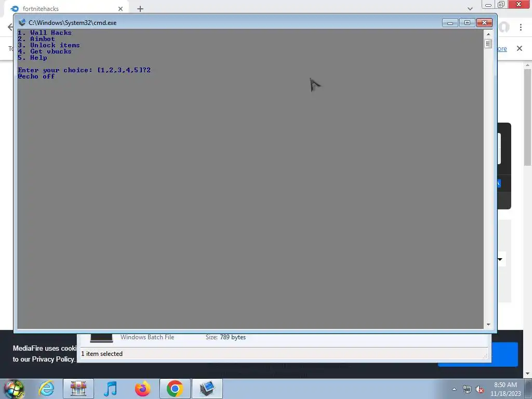The image size is (532, 399).
Task: Open the network status tray icon
Action: pos(467,389)
